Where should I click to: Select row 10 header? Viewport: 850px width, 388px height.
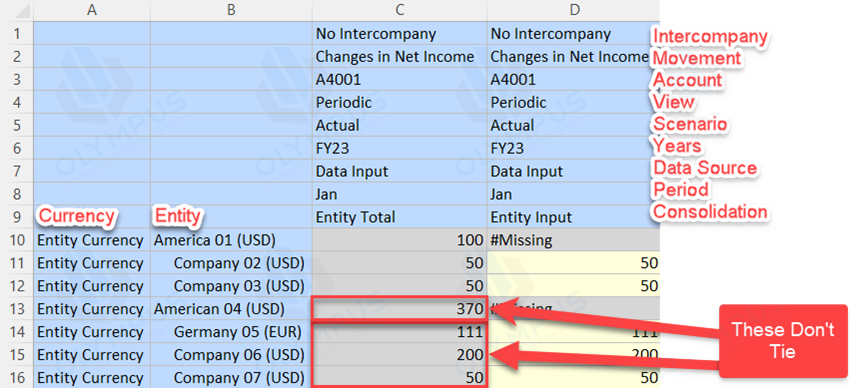click(17, 240)
